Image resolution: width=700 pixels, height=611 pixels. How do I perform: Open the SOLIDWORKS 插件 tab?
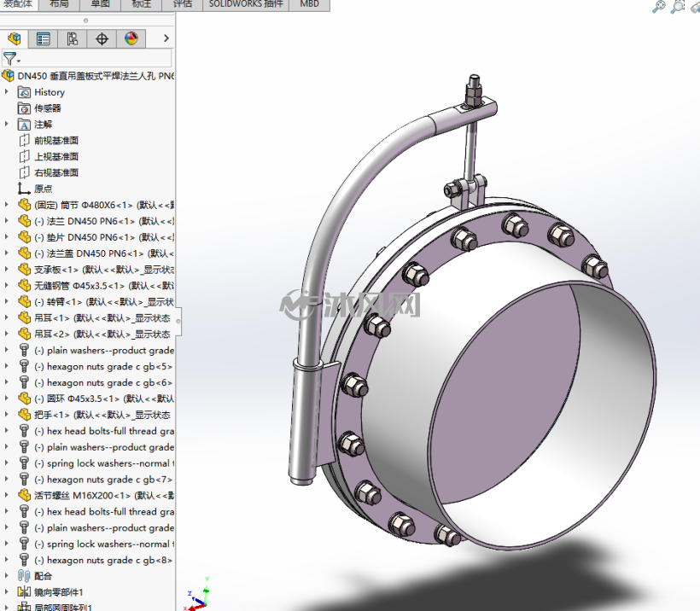pos(246,3)
